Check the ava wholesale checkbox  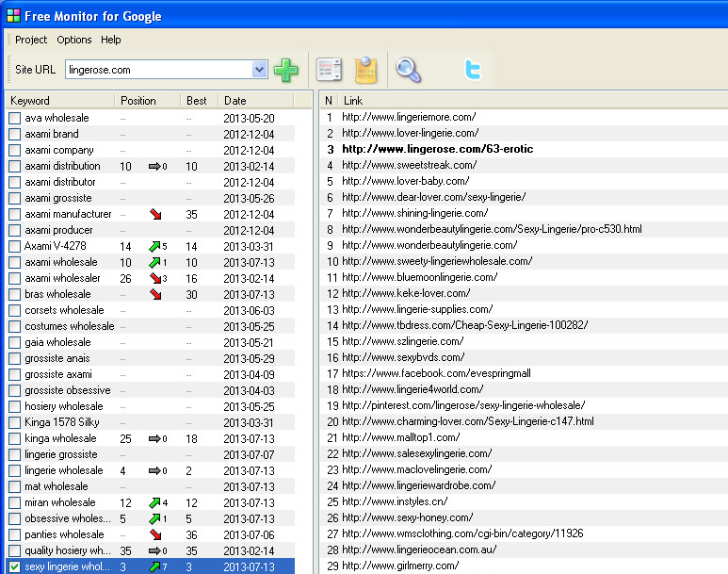pyautogui.click(x=14, y=118)
